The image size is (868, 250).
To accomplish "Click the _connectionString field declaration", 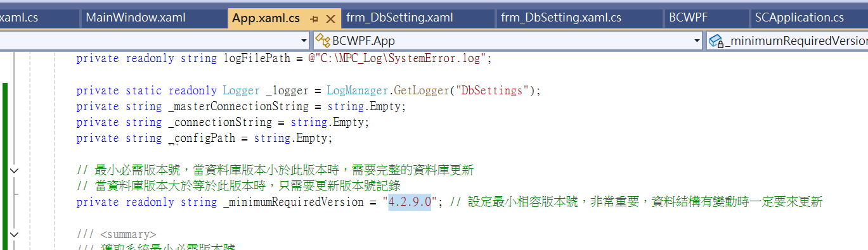I will coord(220,122).
